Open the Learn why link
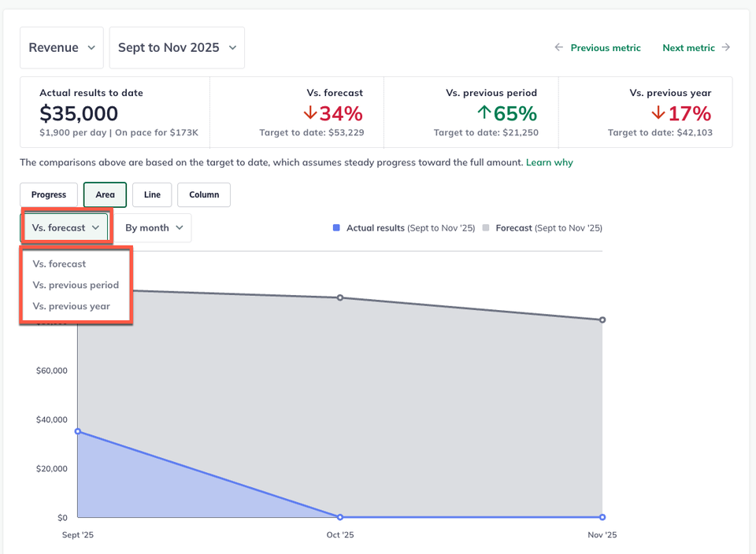 click(x=549, y=162)
